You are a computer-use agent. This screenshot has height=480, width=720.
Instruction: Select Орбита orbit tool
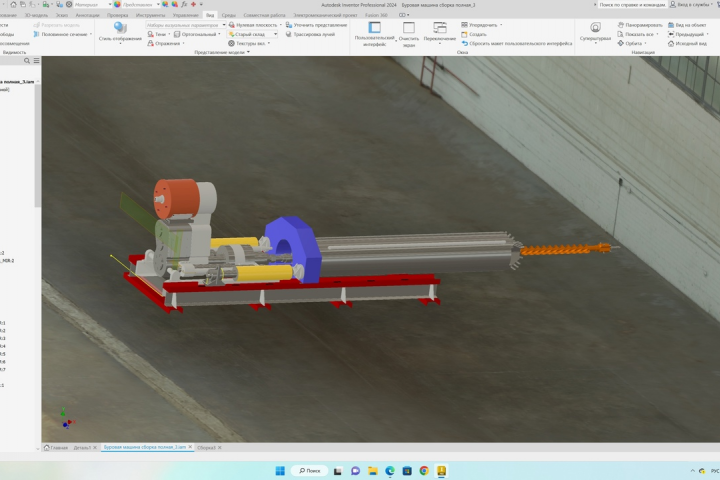tap(630, 44)
